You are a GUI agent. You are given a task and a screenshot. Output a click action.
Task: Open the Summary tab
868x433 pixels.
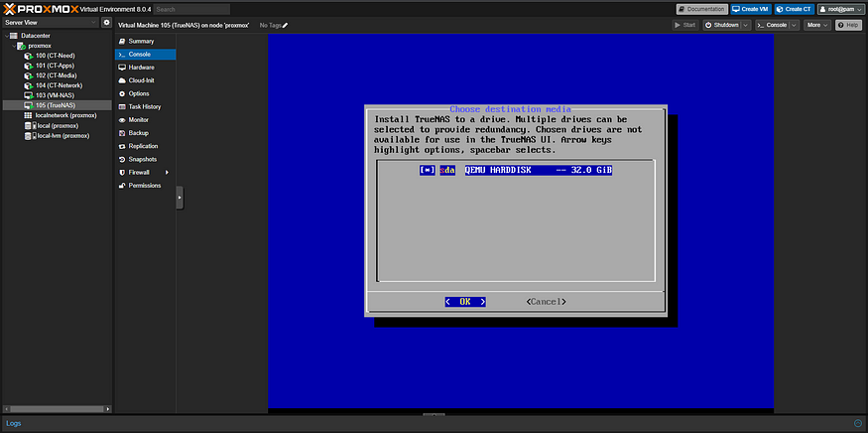coord(145,41)
